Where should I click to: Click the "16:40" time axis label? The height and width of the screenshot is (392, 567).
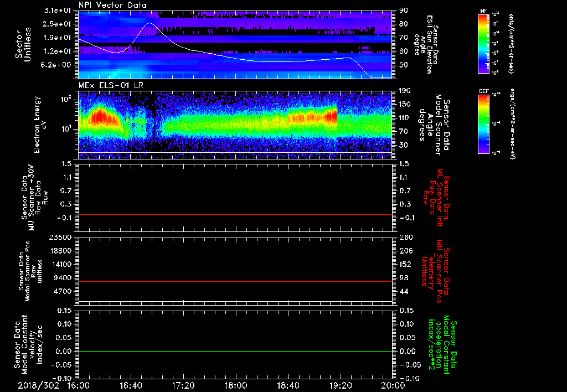click(131, 385)
